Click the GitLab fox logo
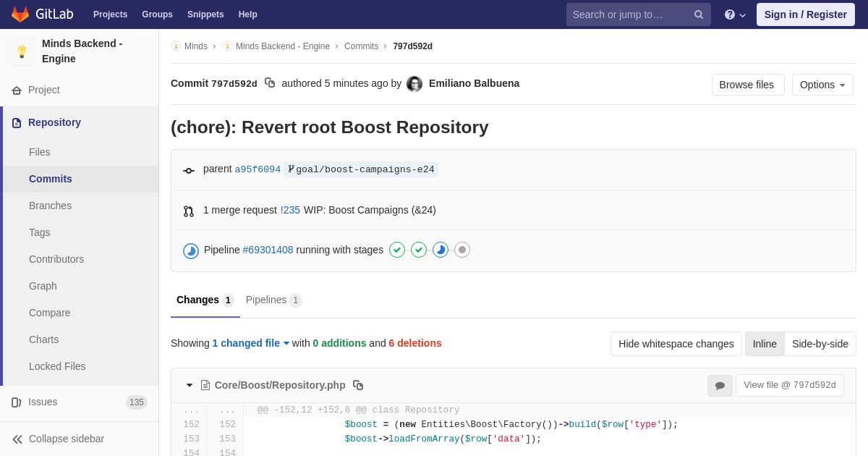The width and height of the screenshot is (868, 456). [x=20, y=14]
